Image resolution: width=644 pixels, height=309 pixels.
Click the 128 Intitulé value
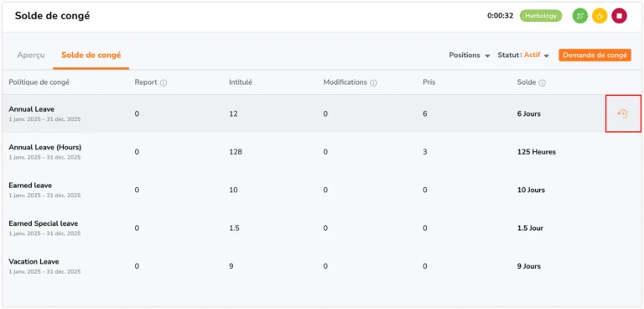click(x=236, y=152)
